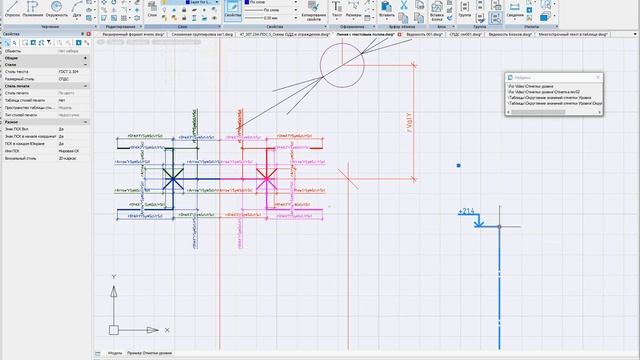The height and width of the screenshot is (360, 640).
Task: Click the +214 level mark text
Action: coord(466,211)
